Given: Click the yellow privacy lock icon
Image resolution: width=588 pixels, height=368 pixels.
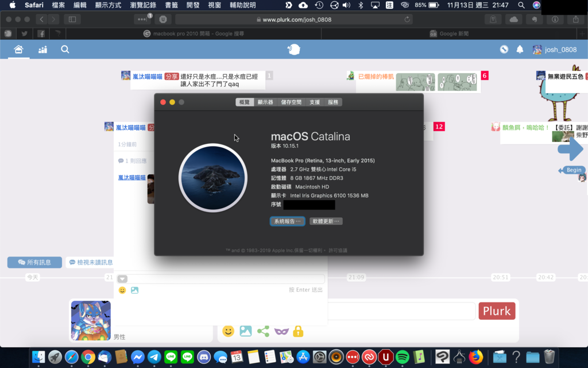Looking at the screenshot, I should click(298, 331).
